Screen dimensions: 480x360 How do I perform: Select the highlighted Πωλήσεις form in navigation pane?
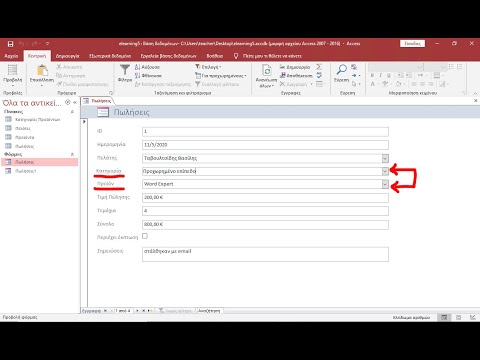pyautogui.click(x=40, y=162)
